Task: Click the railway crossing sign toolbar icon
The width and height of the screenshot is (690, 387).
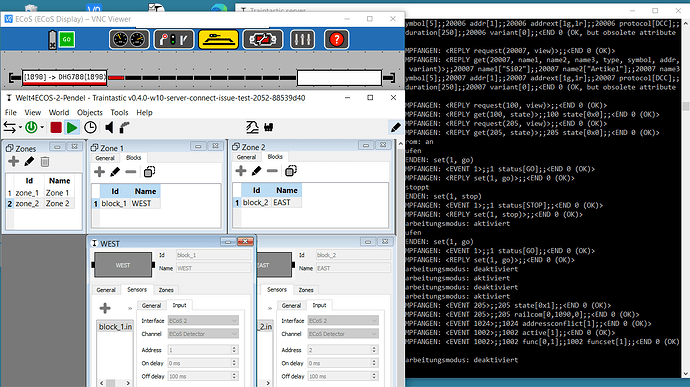Action: tap(252, 128)
